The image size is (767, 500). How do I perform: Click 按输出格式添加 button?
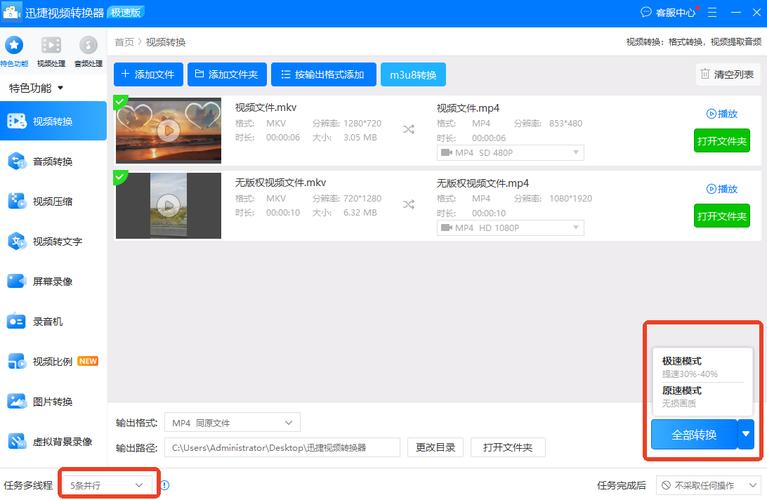coord(323,74)
